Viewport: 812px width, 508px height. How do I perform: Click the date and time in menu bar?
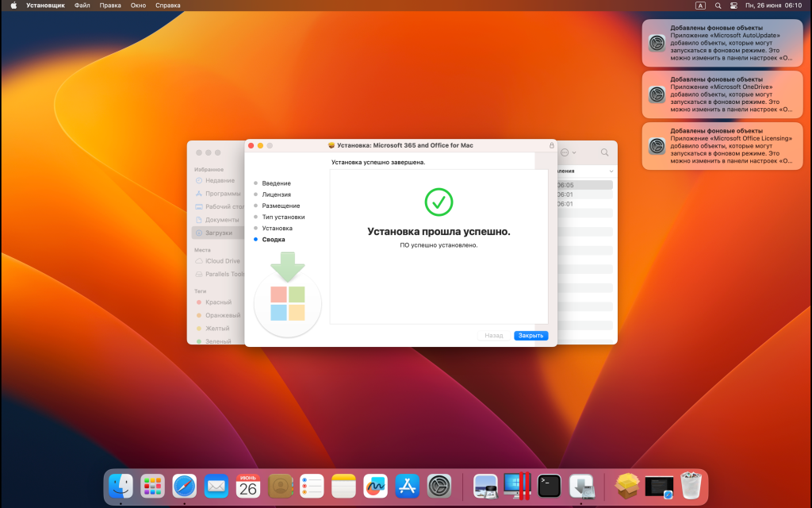773,6
